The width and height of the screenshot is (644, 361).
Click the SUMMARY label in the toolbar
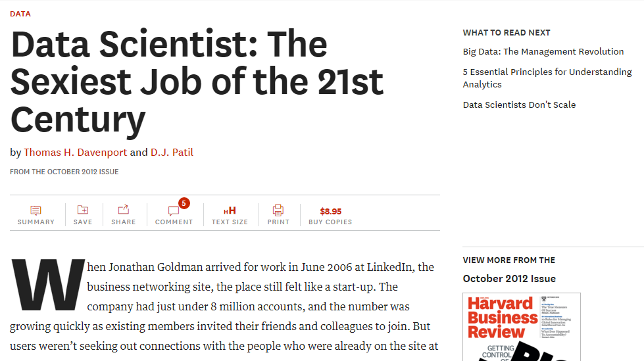pos(36,222)
